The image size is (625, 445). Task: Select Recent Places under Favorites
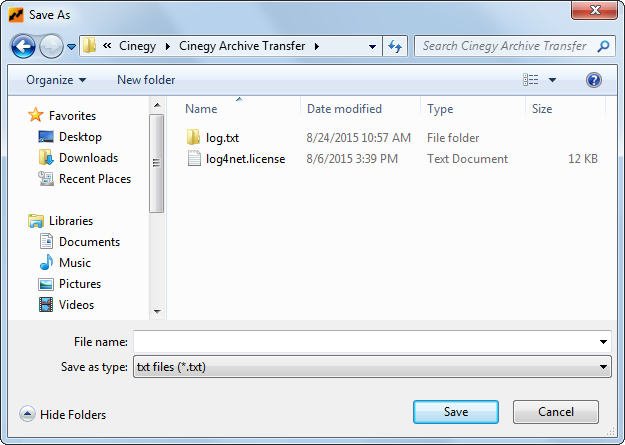pos(95,179)
